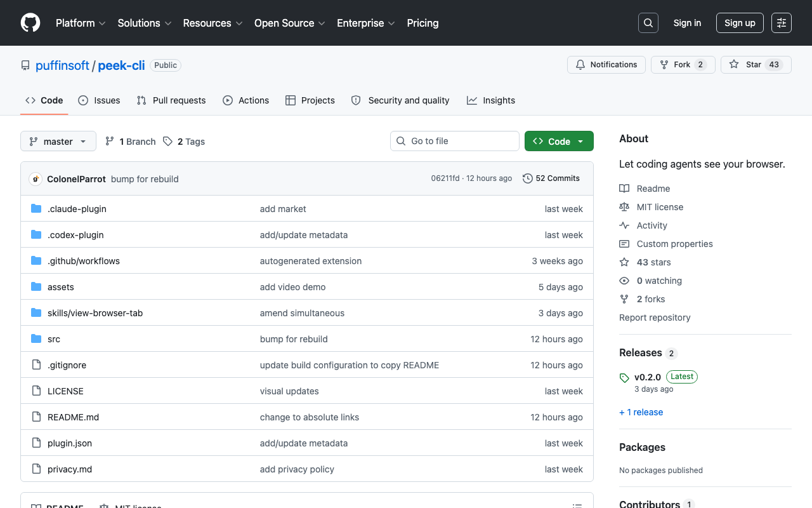812x508 pixels.
Task: Open the Releases heading link
Action: 648,353
